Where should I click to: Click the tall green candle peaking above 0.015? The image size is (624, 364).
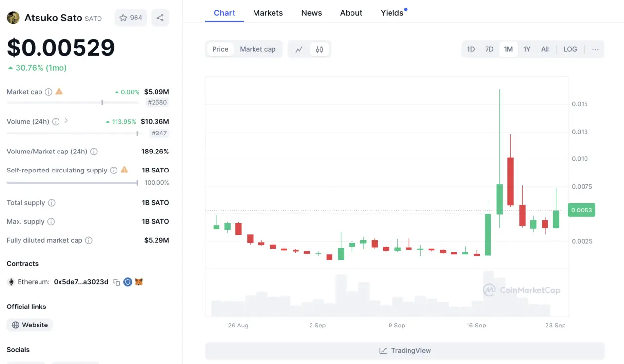[x=499, y=199]
